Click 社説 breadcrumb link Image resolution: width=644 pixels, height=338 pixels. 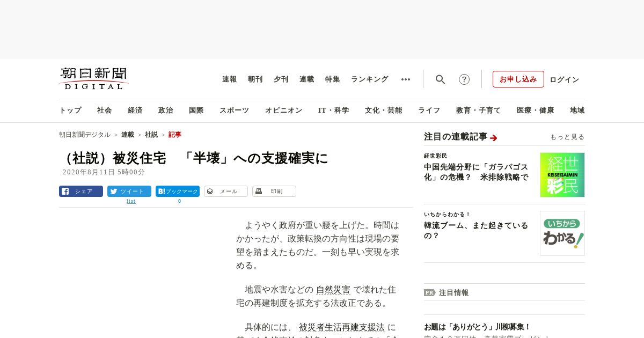coord(151,135)
